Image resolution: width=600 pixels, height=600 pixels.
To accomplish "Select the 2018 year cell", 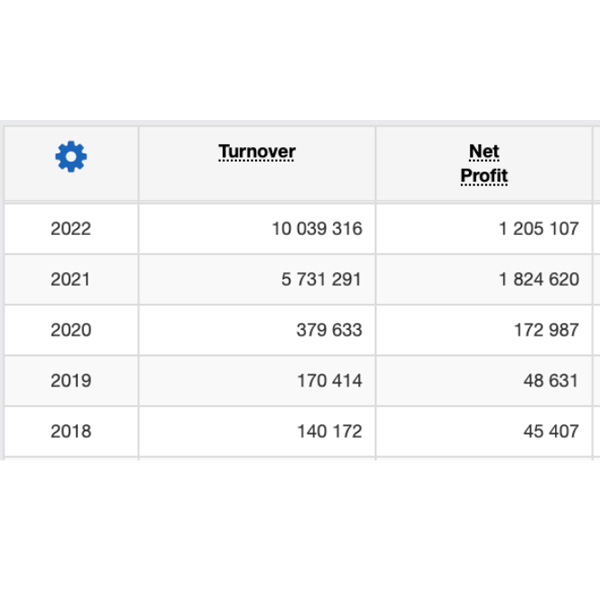I will pos(70,432).
